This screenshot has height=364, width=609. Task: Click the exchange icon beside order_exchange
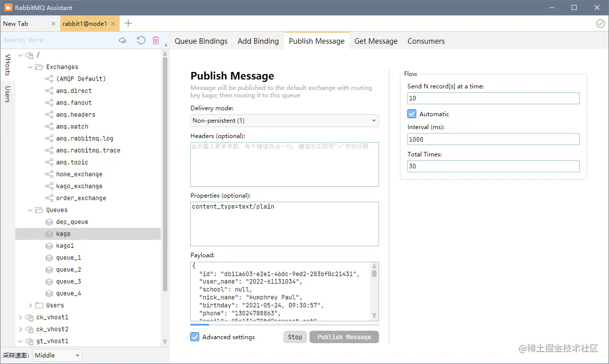[x=49, y=198]
